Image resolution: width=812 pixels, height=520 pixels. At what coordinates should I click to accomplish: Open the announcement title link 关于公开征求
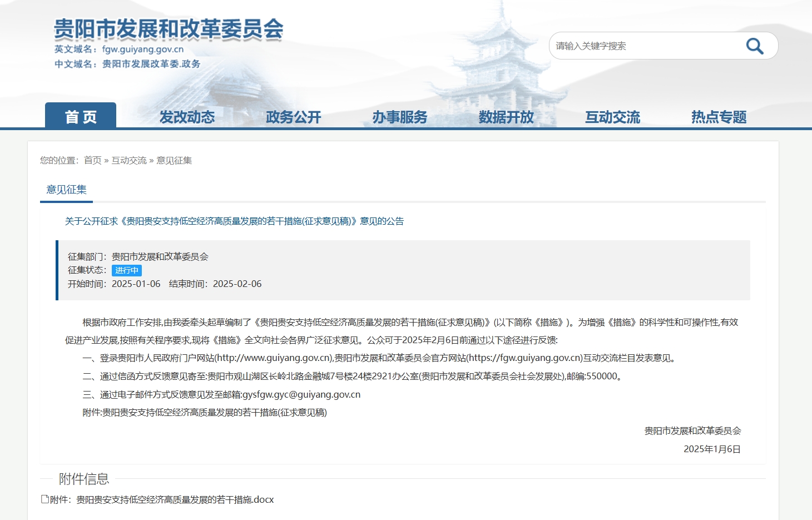(x=234, y=221)
